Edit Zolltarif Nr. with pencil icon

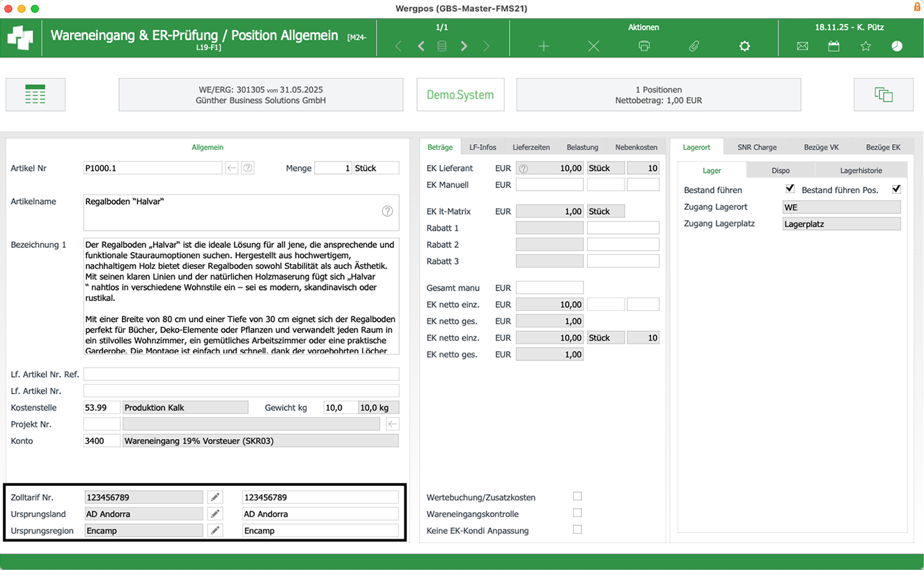click(x=216, y=498)
